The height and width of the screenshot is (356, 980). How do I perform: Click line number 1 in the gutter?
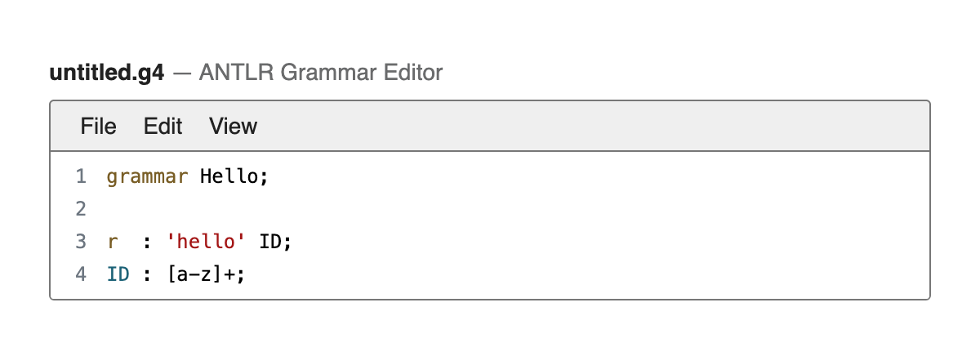point(80,176)
